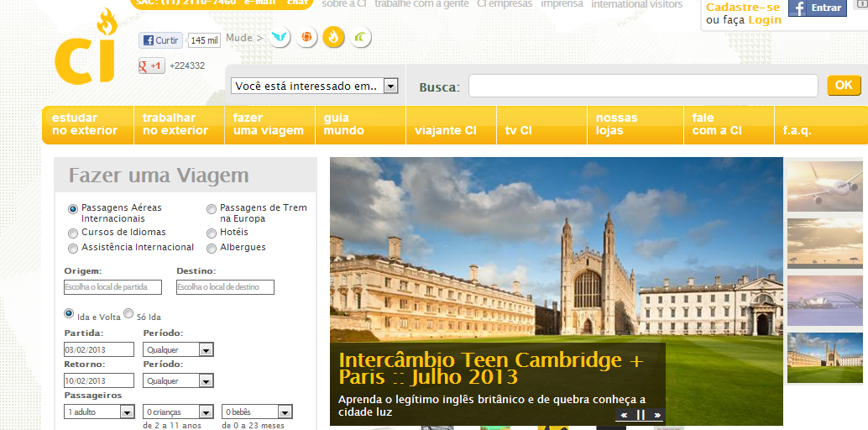Select Cursos de Idiomas radio
Screen dimensions: 868x430
coord(72,233)
